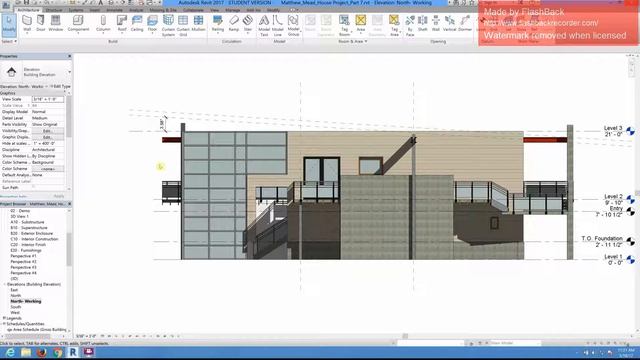Select the Shaft opening tool
640x360 pixels.
[x=422, y=23]
